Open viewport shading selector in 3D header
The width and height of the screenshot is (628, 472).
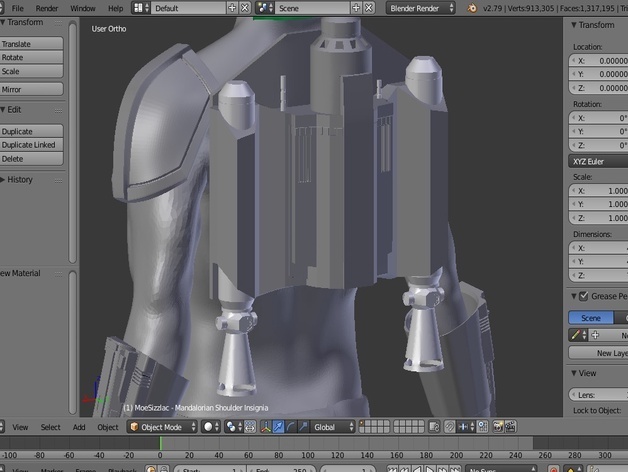tap(211, 427)
